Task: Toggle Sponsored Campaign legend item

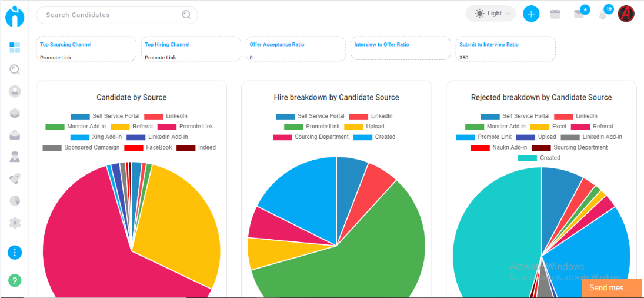Action: point(81,148)
